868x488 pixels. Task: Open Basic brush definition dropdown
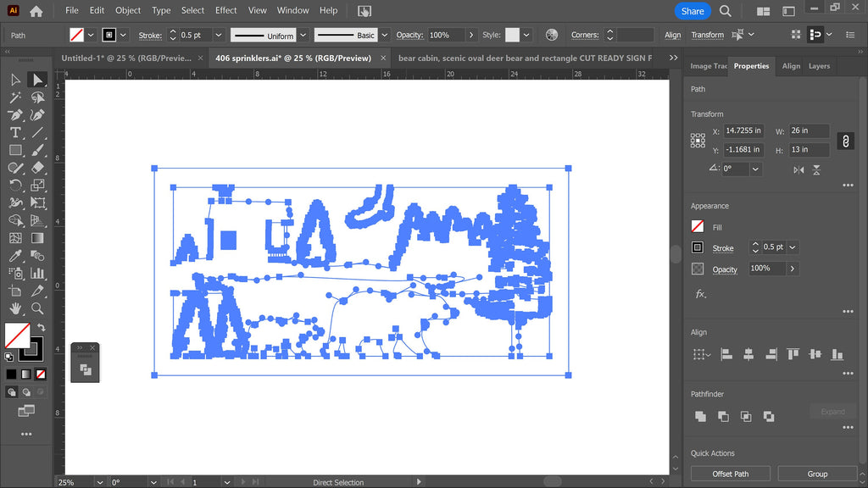[384, 35]
